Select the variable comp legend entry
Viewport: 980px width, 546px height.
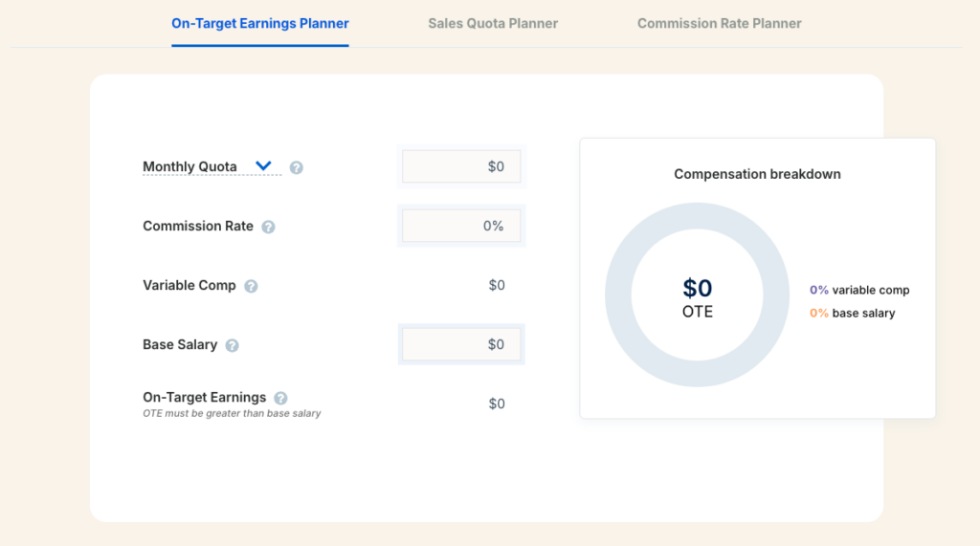pos(859,290)
